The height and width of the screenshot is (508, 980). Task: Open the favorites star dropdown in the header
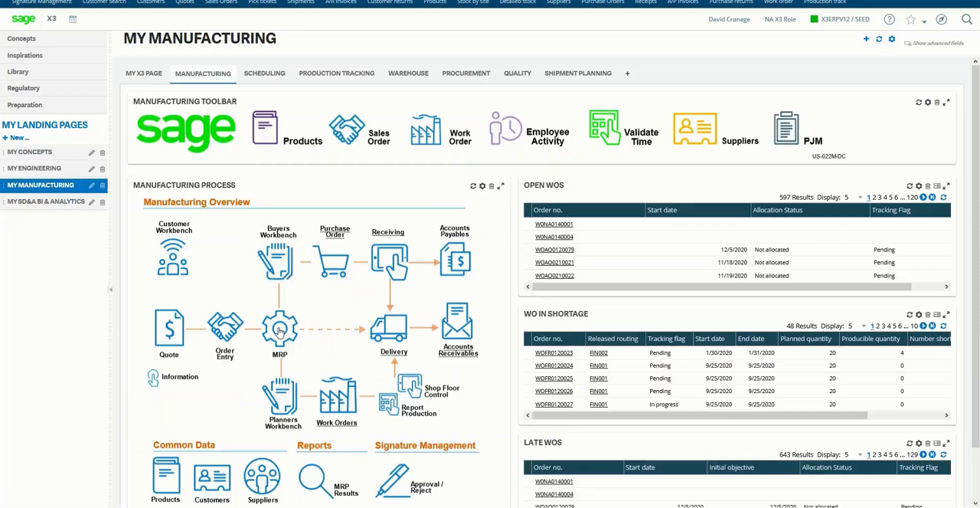click(924, 21)
